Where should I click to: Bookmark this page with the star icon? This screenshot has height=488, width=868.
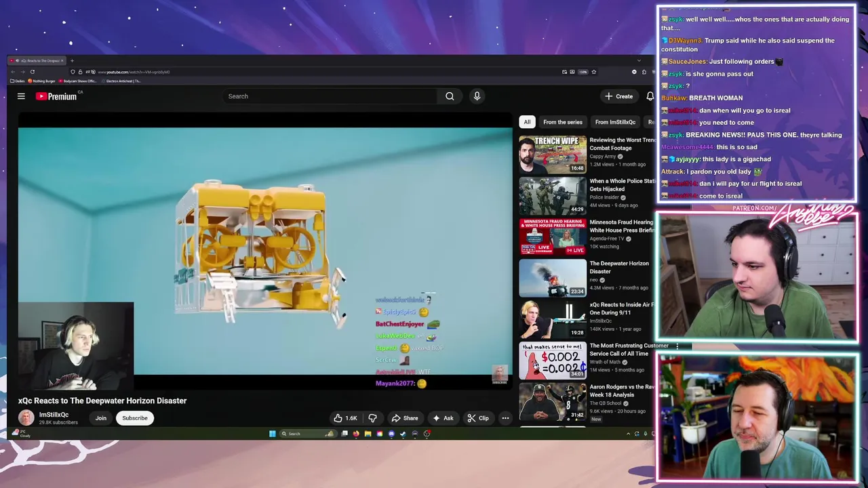593,72
